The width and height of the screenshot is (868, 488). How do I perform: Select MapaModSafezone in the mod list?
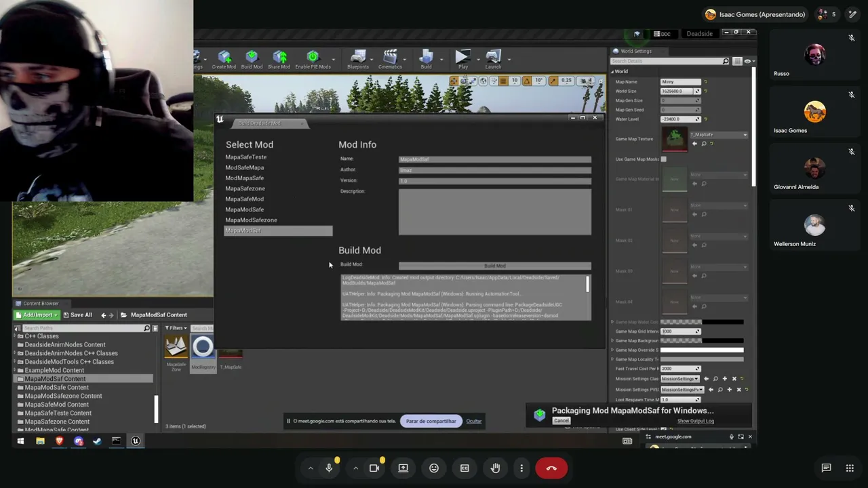[x=251, y=220]
